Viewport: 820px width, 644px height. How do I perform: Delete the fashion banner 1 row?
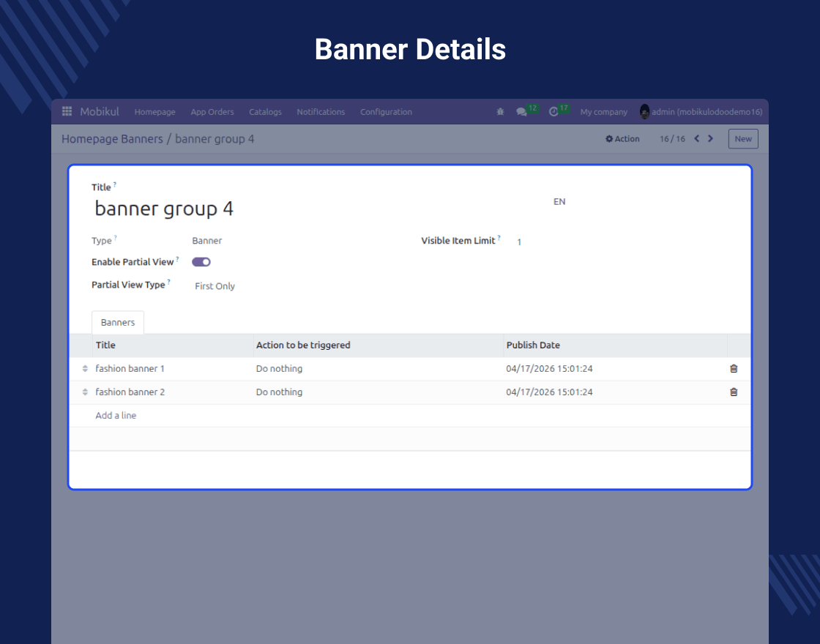pyautogui.click(x=734, y=369)
